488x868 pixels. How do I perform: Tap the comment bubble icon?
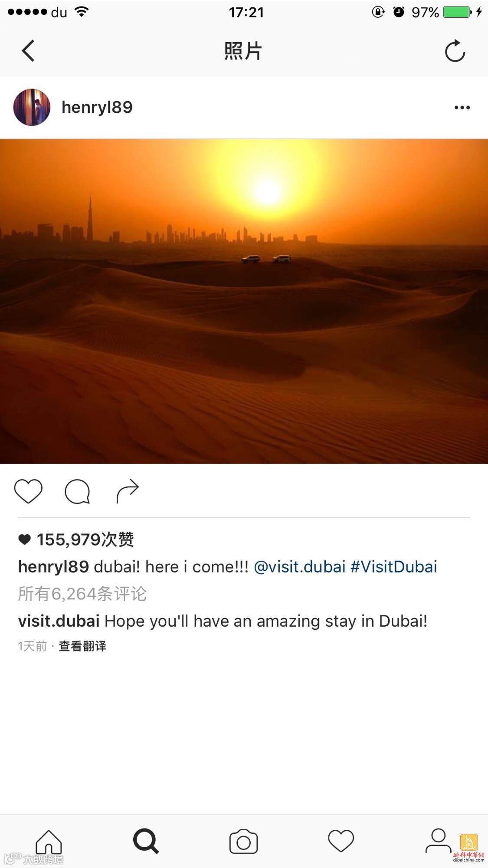[x=77, y=491]
